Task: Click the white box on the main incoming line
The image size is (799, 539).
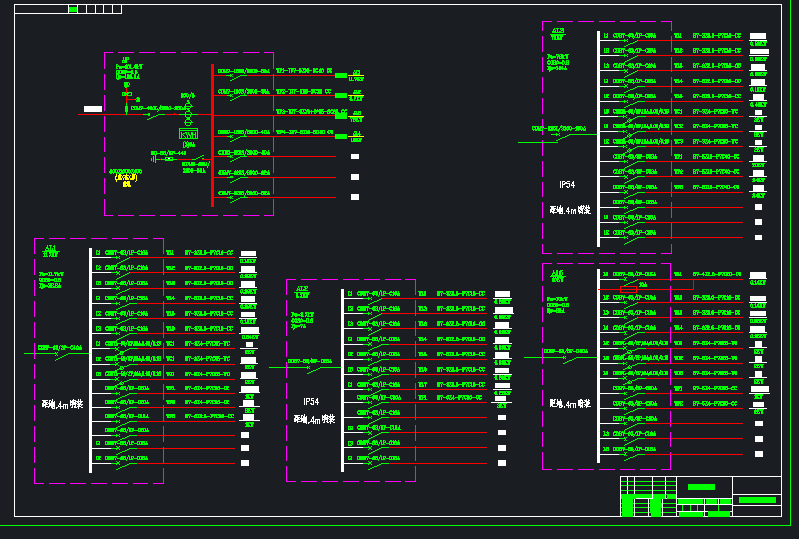Action: pyautogui.click(x=92, y=108)
